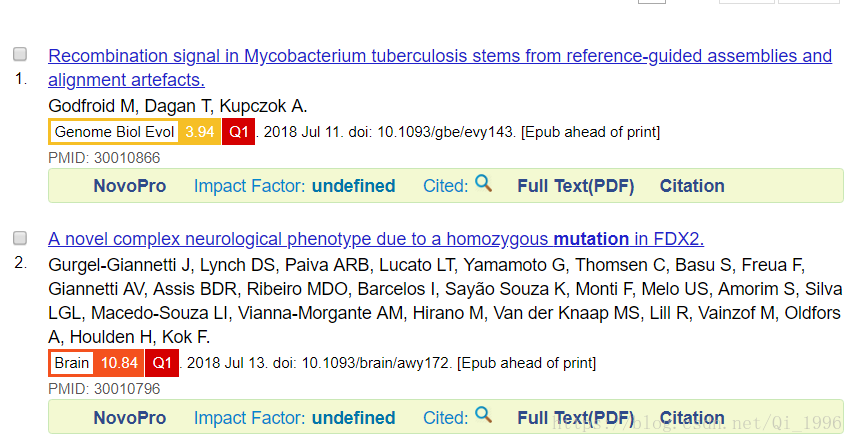Click the Brain journal badge
Image resolution: width=853 pixels, height=443 pixels.
coord(71,363)
